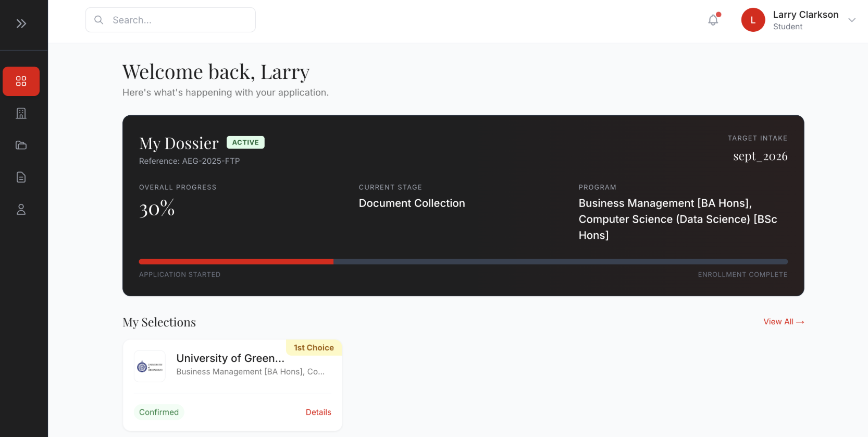The image size is (868, 437).
Task: Open the building icon in sidebar
Action: [x=21, y=113]
